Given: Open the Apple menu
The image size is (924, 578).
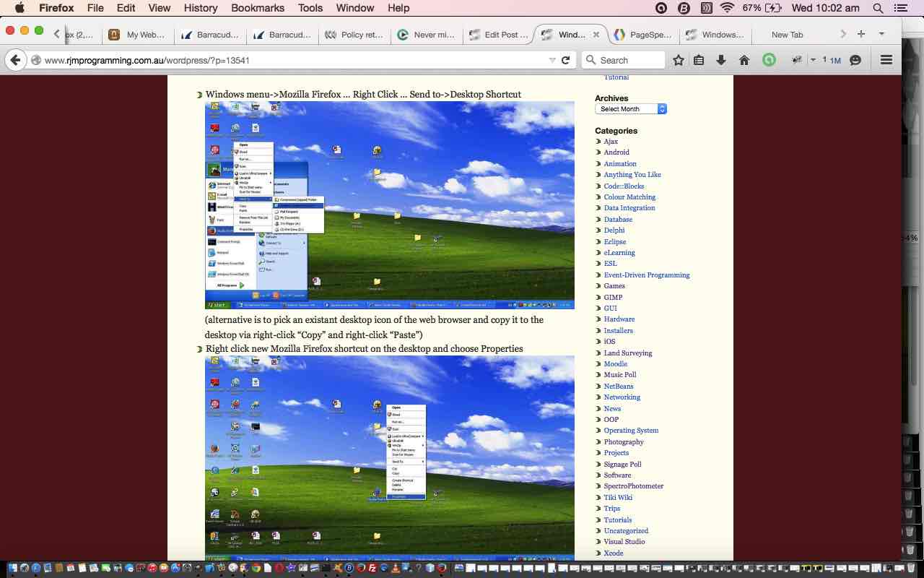Looking at the screenshot, I should point(19,8).
